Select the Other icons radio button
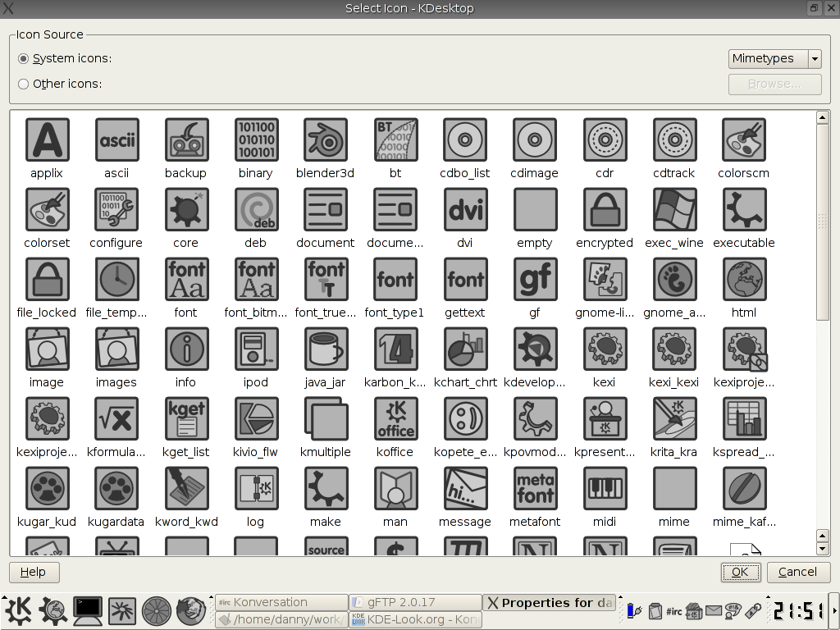This screenshot has width=840, height=630. (x=23, y=84)
